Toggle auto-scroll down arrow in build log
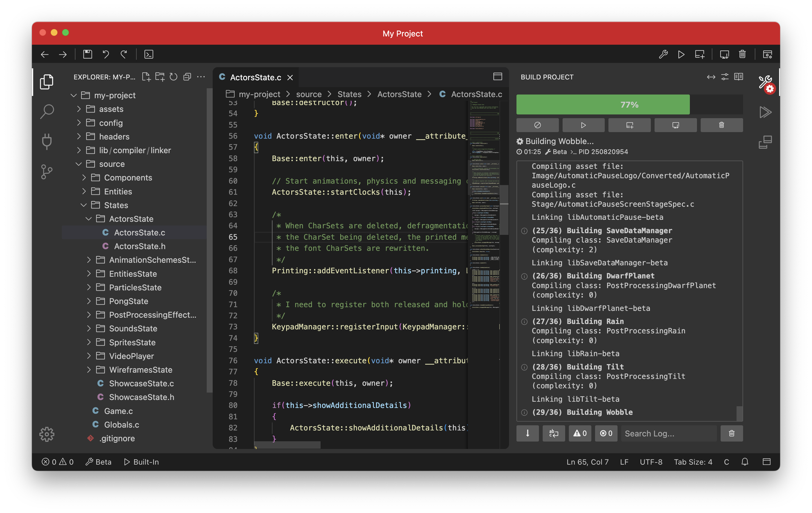812x513 pixels. pyautogui.click(x=527, y=433)
